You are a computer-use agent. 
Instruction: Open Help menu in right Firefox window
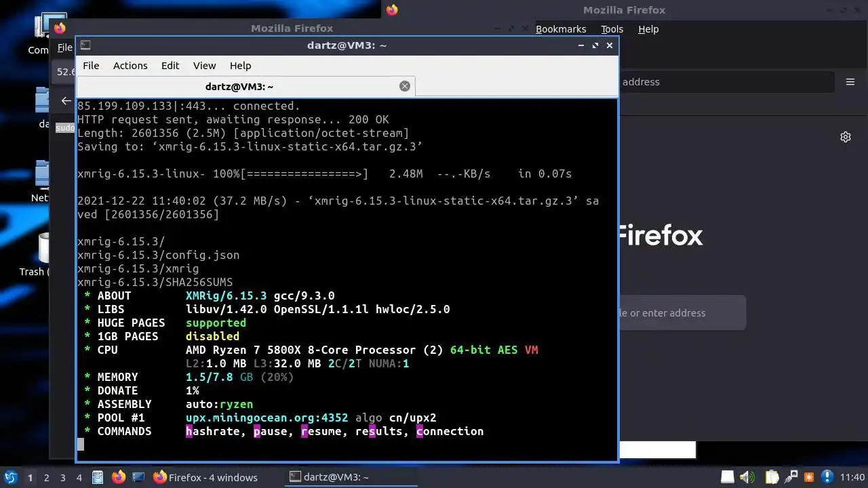[x=648, y=29]
